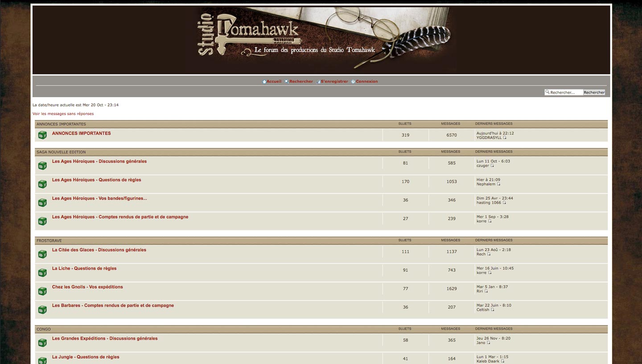
Task: Open Chez les Gnolls - Vos expéditions
Action: pos(87,287)
